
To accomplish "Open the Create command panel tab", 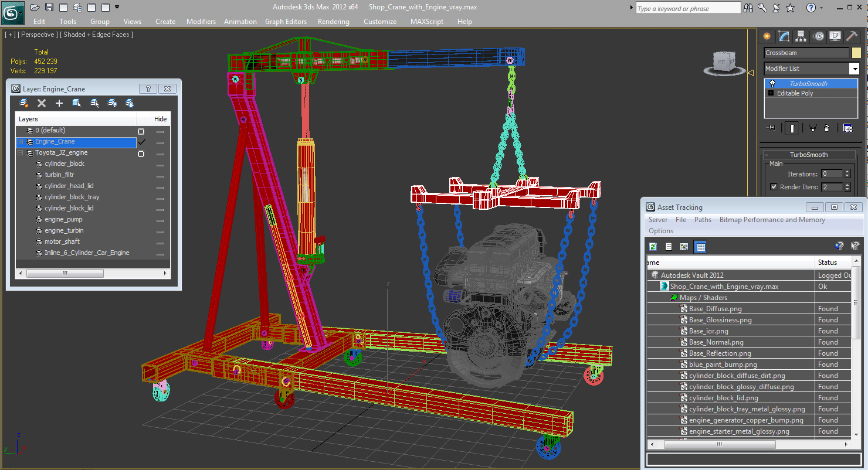I will coord(767,36).
